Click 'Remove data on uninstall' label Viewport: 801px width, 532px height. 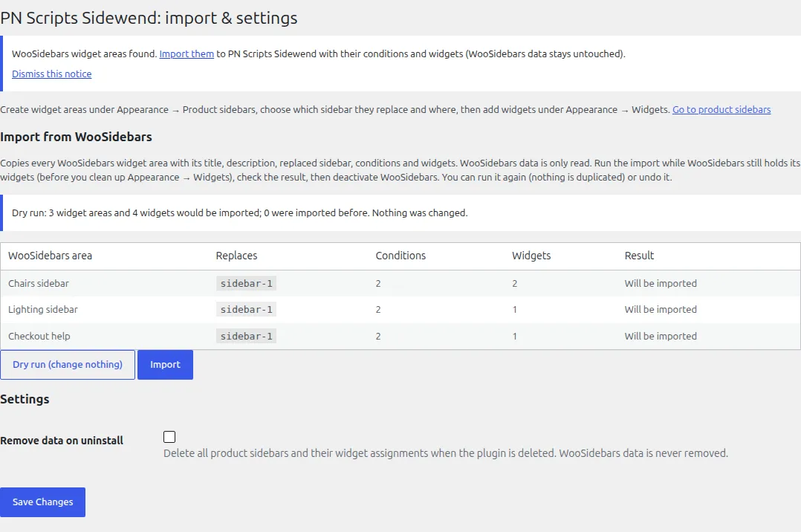[62, 441]
